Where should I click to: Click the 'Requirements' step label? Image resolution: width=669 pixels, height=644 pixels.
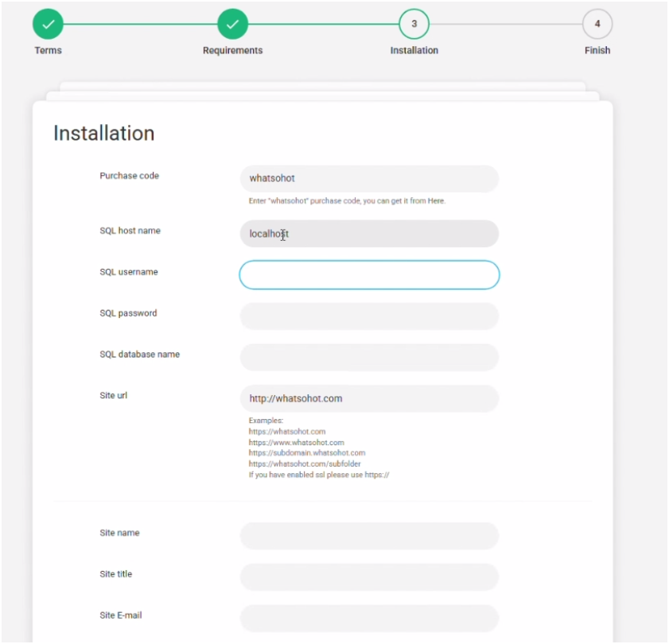pyautogui.click(x=232, y=50)
